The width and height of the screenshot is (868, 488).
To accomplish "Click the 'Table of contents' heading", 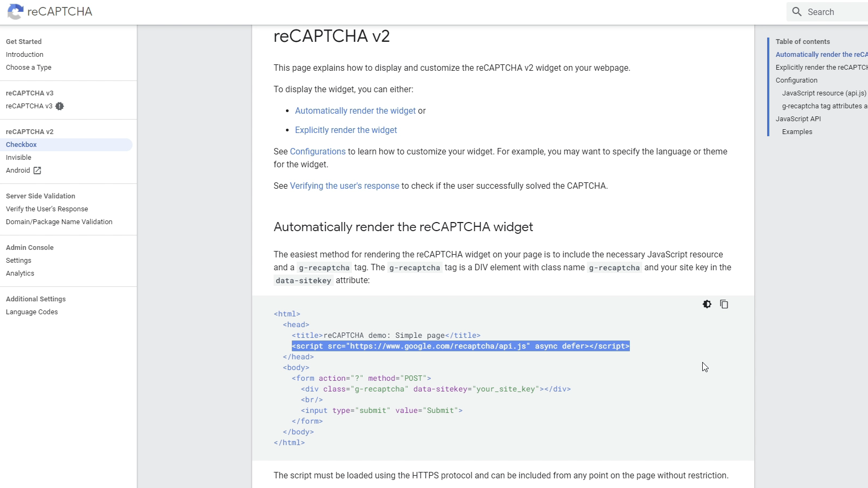I will click(803, 42).
